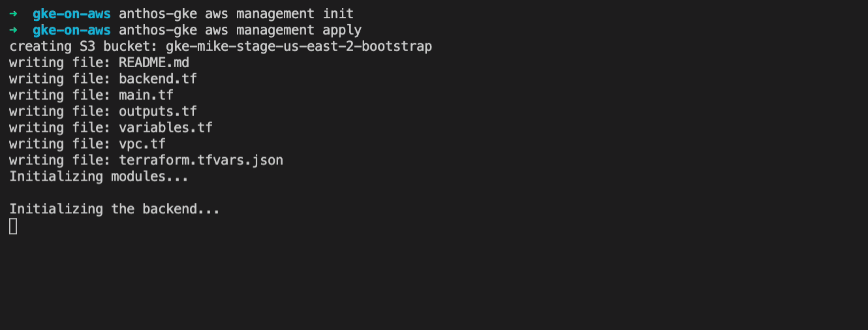This screenshot has width=868, height=330.
Task: Click the vpc.tf filename
Action: point(142,144)
